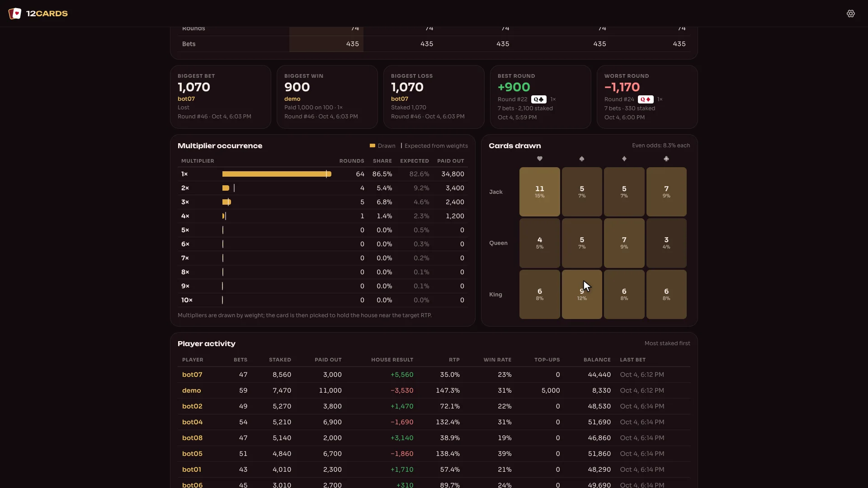Open bot01 player in activity table
Image resolution: width=868 pixels, height=488 pixels.
click(x=192, y=469)
